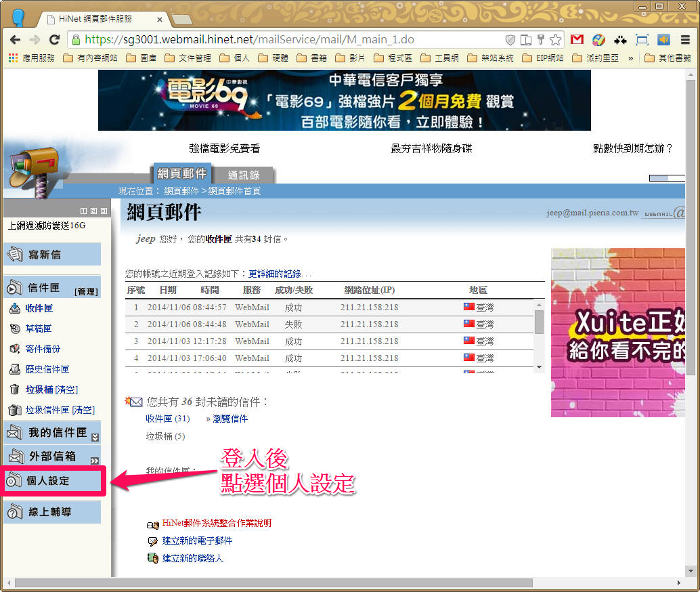Open the Chrome hamburger menu
The image size is (700, 592).
pos(685,40)
